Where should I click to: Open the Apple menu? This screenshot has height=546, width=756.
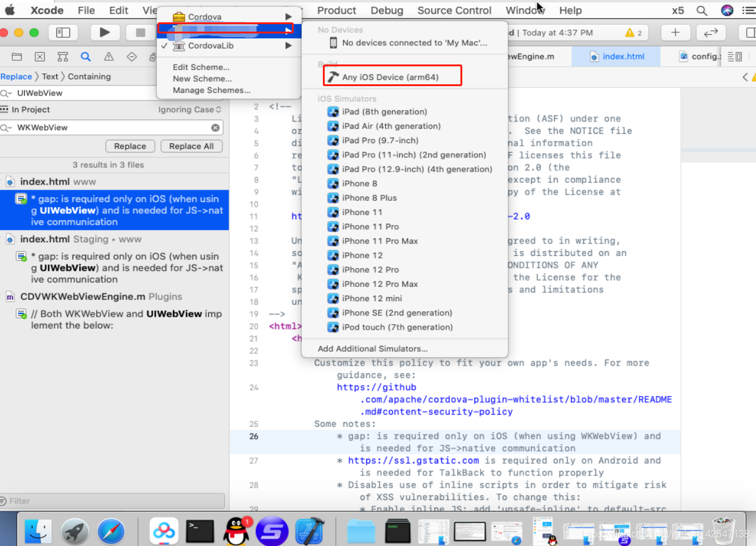(10, 11)
